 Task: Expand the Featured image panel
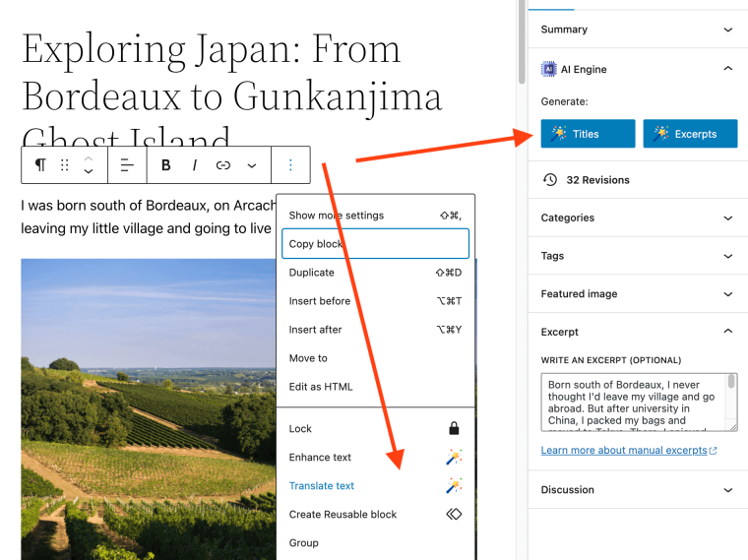638,294
